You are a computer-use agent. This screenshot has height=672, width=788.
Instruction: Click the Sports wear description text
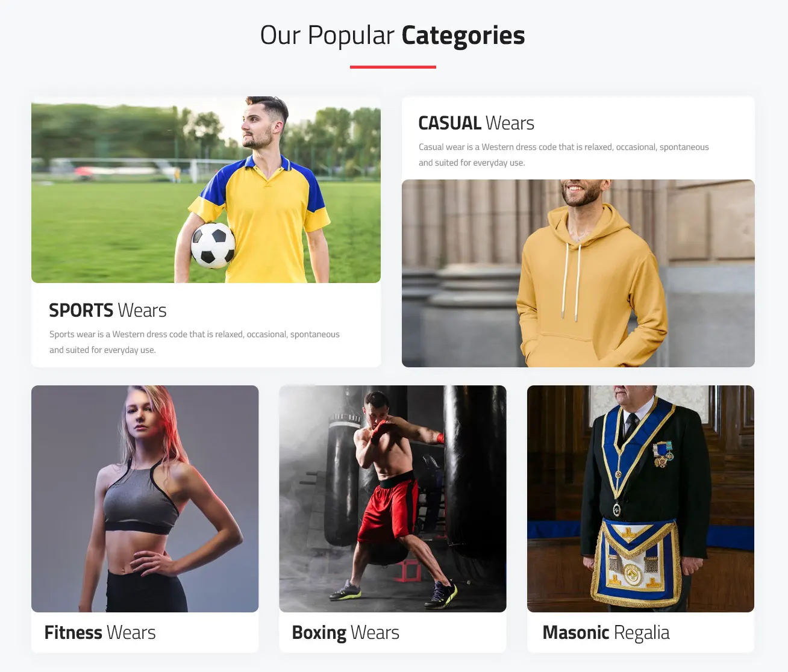[x=195, y=342]
